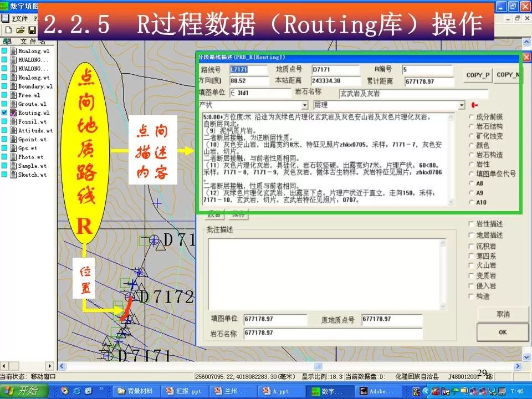Select the 岩石结构 radio button
The image size is (532, 399).
tap(472, 126)
